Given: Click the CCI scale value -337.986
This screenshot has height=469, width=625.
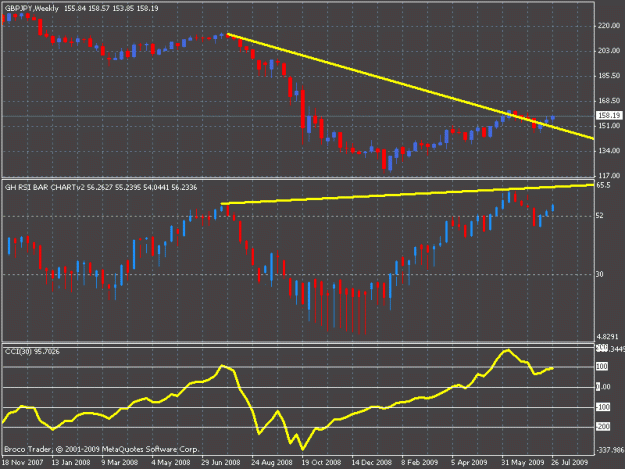Looking at the screenshot, I should coord(610,450).
